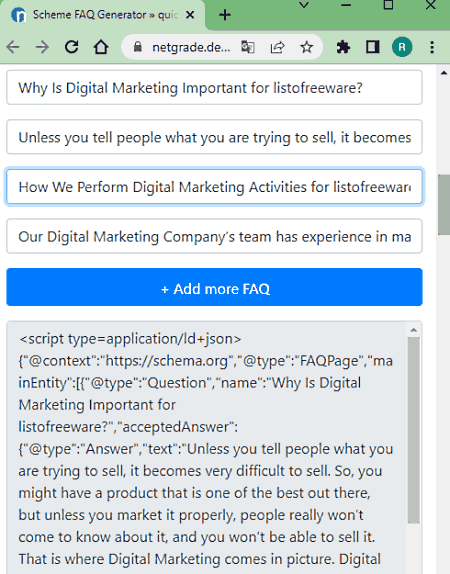
Task: Select the Scheme FAQ Generator tab
Action: [x=103, y=15]
